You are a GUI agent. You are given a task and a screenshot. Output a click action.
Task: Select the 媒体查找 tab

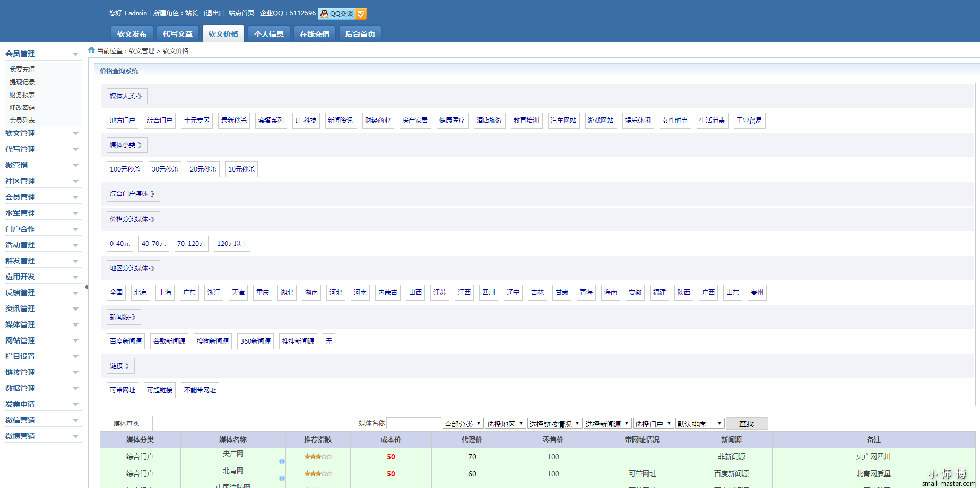(x=126, y=424)
